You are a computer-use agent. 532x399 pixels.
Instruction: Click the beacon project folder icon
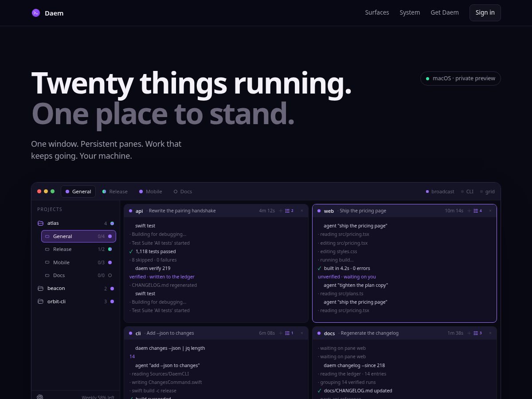(40, 289)
